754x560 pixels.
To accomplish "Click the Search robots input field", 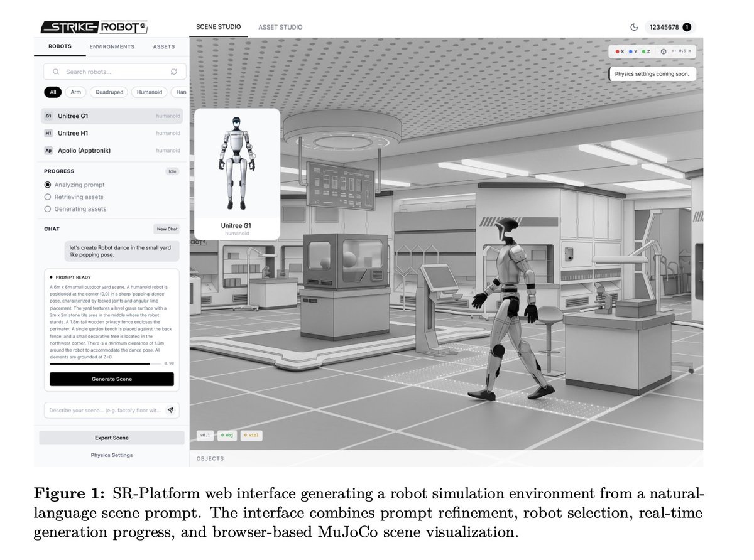I will [115, 72].
